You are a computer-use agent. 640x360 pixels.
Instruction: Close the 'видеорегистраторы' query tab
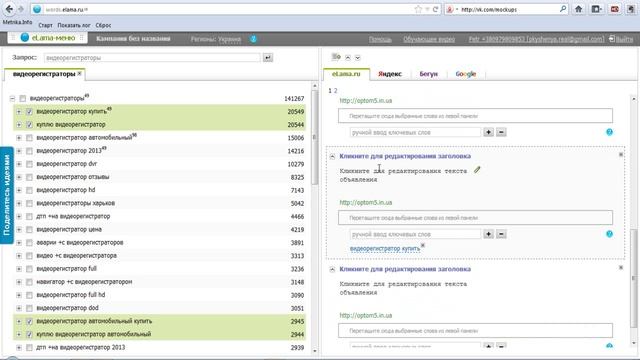click(x=80, y=73)
